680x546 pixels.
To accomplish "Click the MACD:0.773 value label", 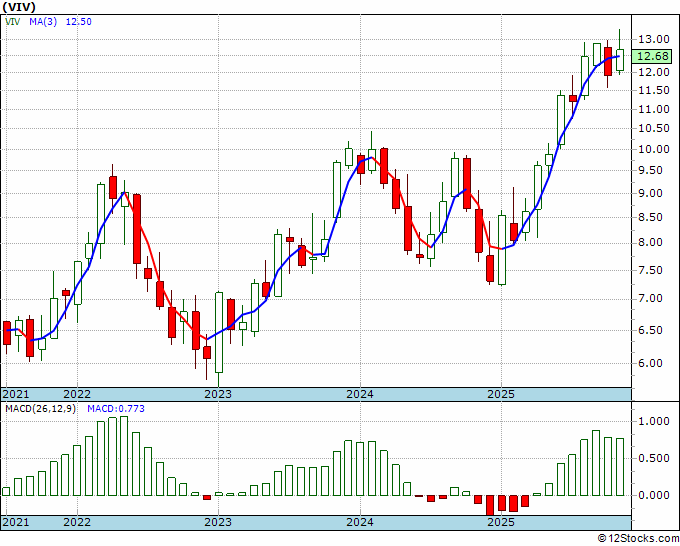I will click(x=116, y=409).
